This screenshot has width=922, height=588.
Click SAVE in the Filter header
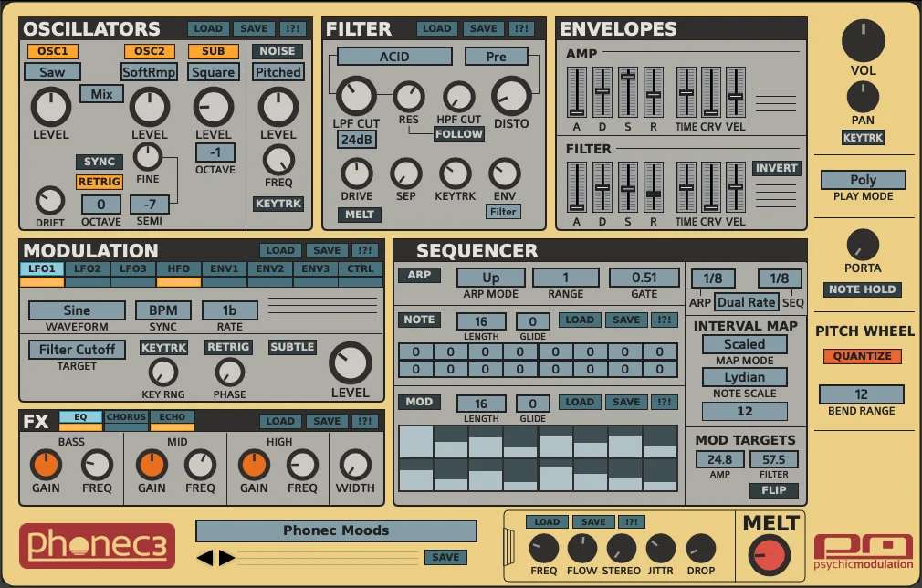(x=483, y=28)
